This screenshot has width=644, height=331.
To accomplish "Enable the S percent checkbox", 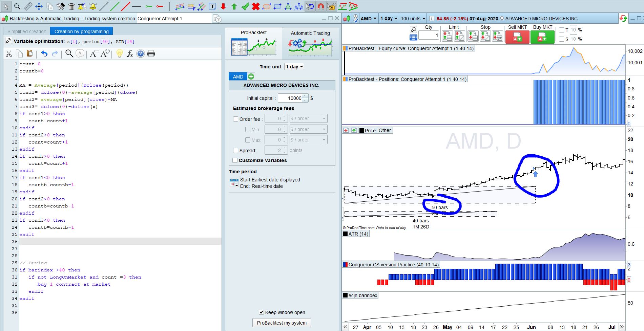I will click(561, 39).
